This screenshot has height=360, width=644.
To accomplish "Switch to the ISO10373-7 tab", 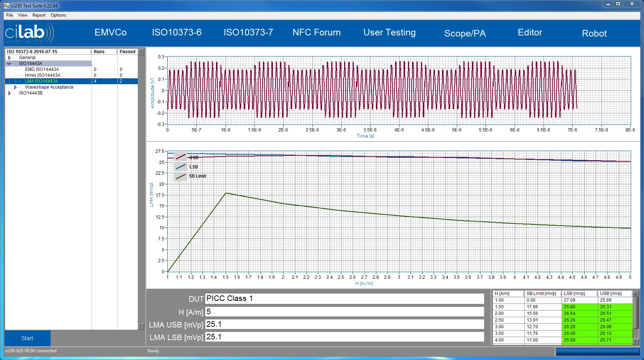I will (248, 32).
